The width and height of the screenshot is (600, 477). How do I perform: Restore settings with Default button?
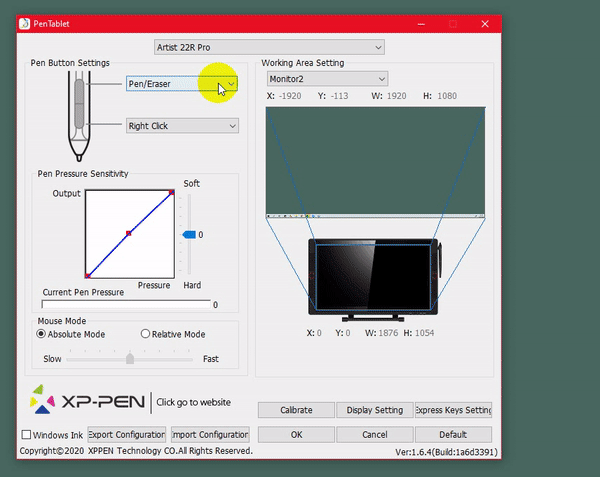[453, 435]
